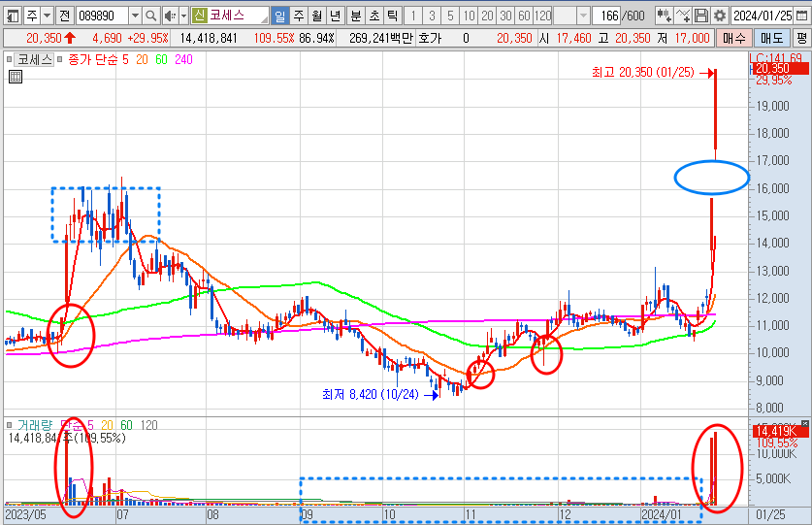Select interval 5 button
812x525 pixels.
tap(450, 16)
